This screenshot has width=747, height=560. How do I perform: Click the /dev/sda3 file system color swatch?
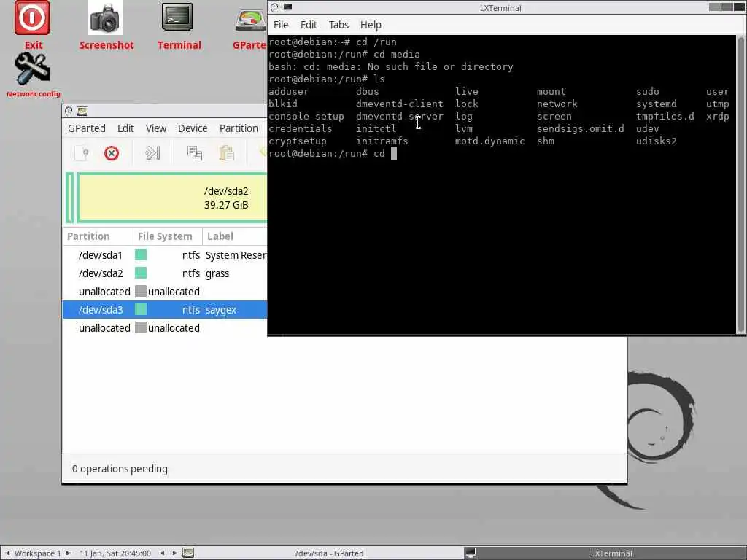[141, 309]
